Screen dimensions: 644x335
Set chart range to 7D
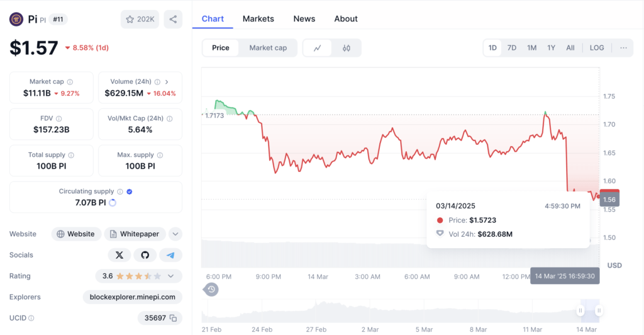point(512,48)
